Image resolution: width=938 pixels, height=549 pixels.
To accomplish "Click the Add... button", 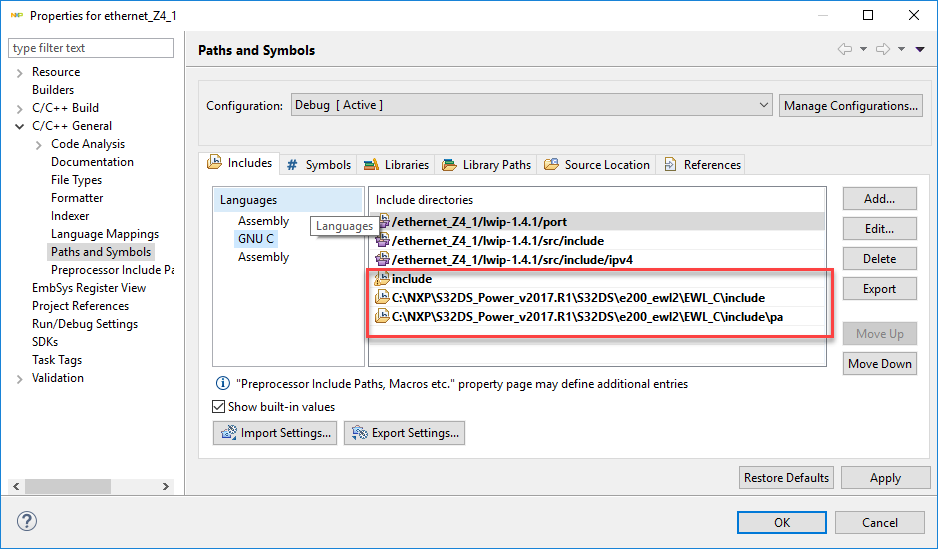I will [x=879, y=199].
